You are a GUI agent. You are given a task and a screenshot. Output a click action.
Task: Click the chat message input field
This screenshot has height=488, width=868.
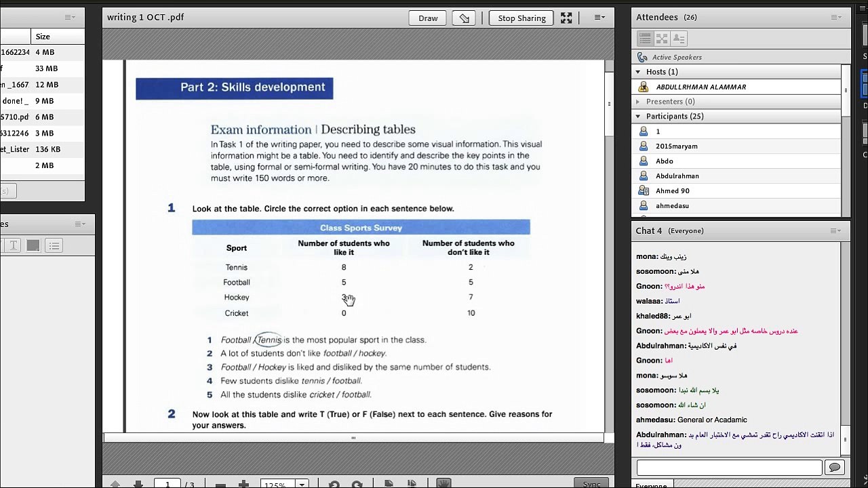tap(729, 467)
